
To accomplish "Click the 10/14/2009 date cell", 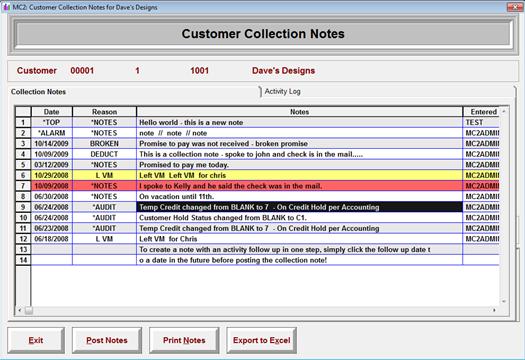I will point(52,144).
